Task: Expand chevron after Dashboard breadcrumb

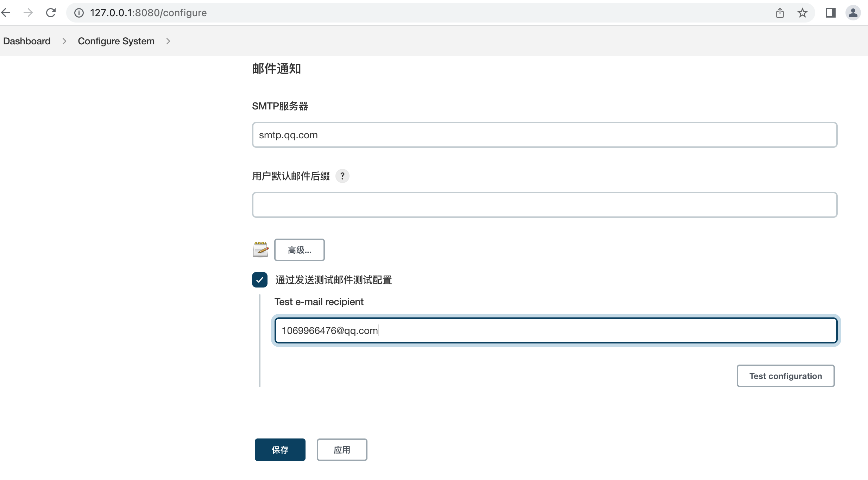Action: click(x=64, y=41)
